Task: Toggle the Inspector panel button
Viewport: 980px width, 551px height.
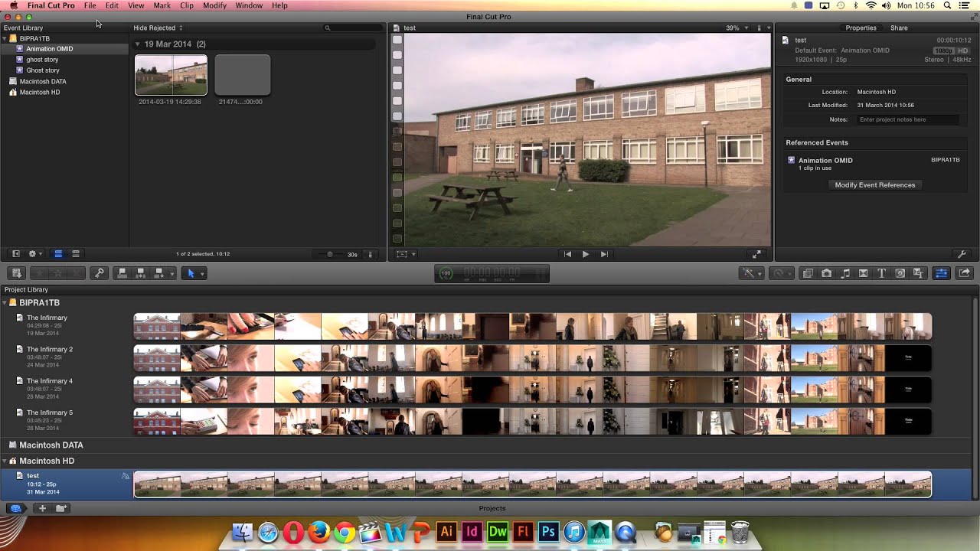Action: coord(942,273)
